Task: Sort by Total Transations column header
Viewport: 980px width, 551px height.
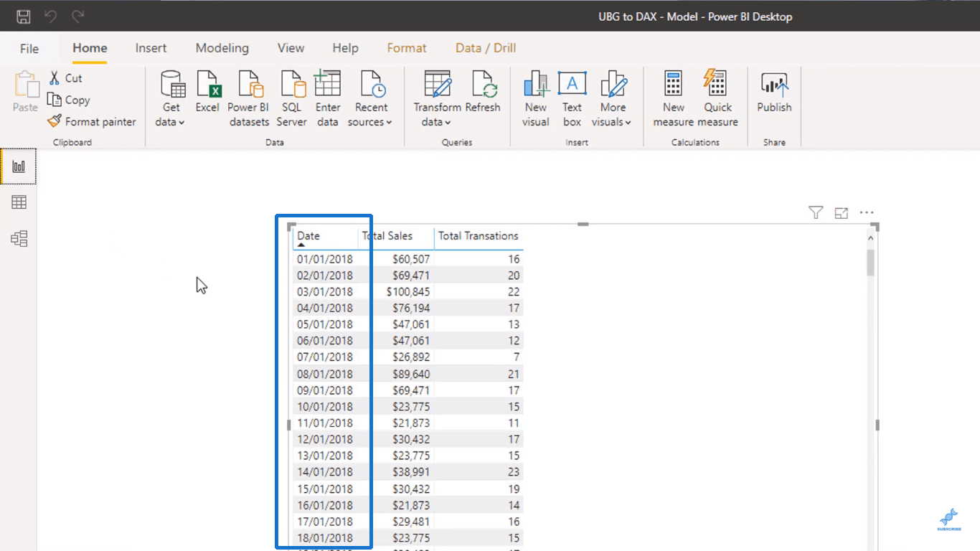Action: 479,236
